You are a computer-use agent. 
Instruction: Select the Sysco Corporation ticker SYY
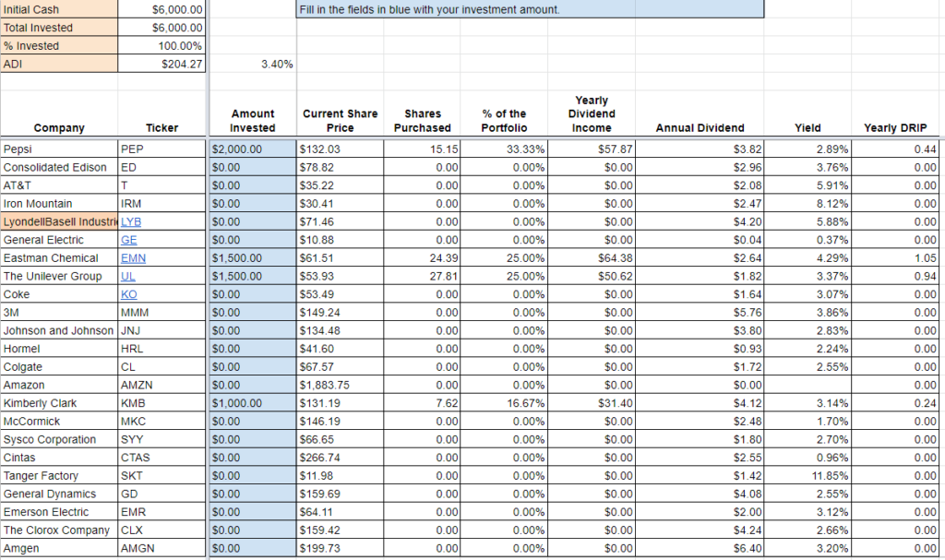pyautogui.click(x=161, y=439)
